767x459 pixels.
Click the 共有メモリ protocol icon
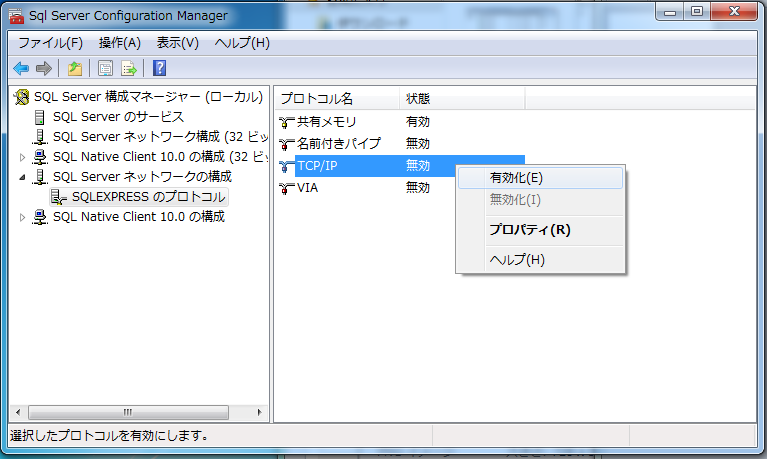pos(287,122)
